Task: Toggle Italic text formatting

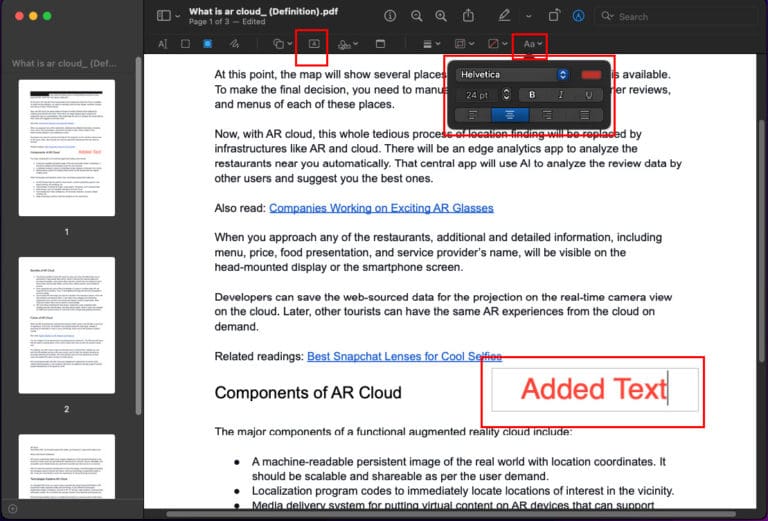Action: click(560, 95)
